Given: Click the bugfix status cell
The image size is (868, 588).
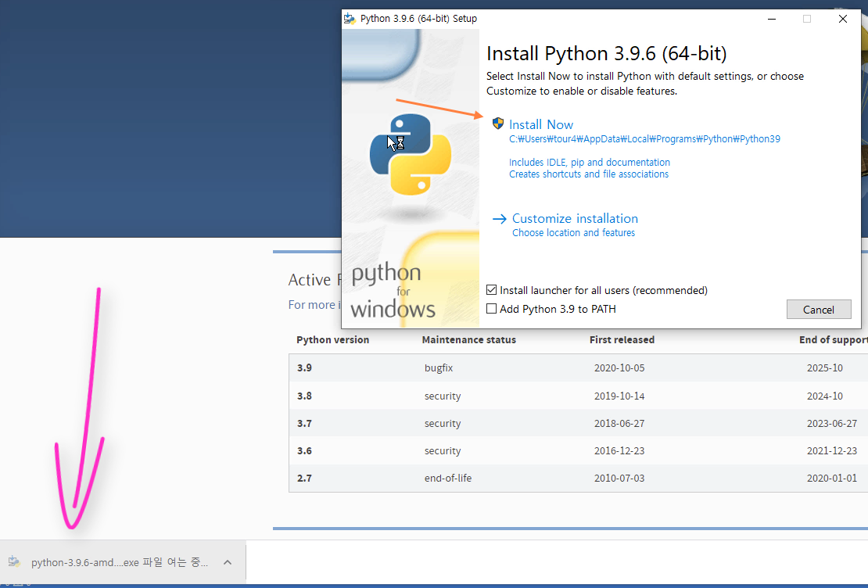Looking at the screenshot, I should (439, 368).
